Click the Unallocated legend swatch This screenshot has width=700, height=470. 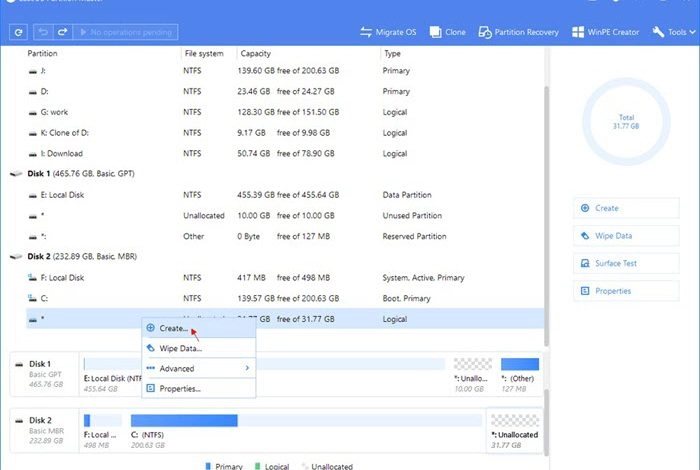point(305,466)
